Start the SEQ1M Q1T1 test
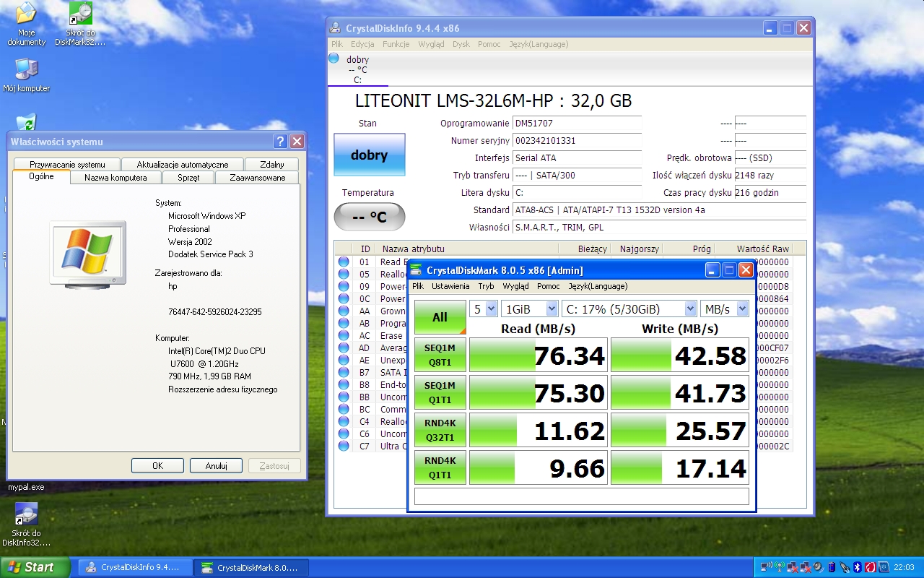The image size is (924, 578). pos(440,392)
